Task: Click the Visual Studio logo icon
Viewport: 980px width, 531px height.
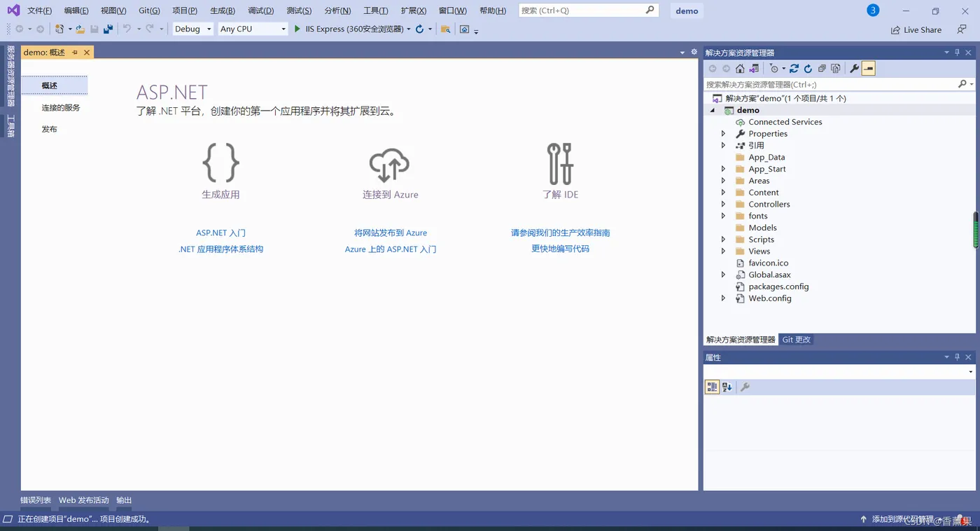Action: [x=13, y=10]
